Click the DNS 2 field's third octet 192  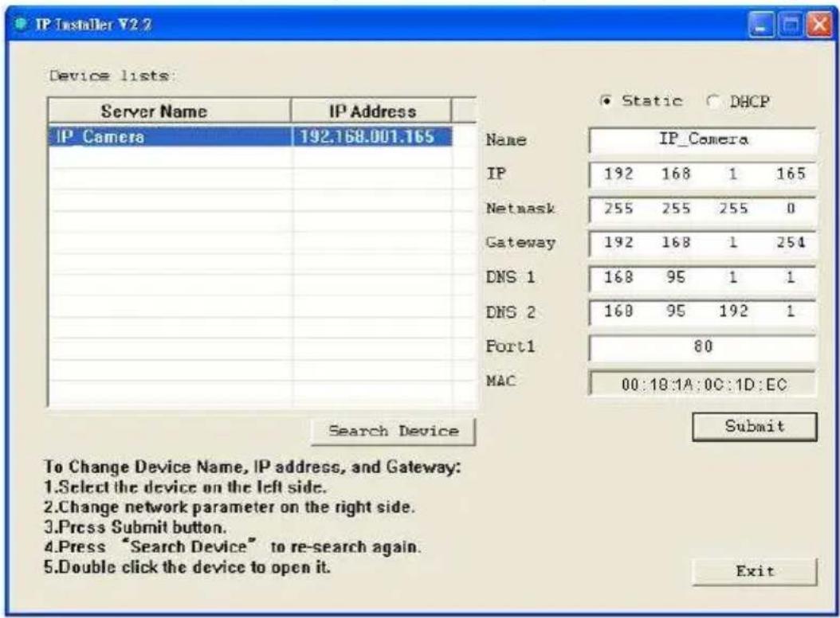coord(733,311)
